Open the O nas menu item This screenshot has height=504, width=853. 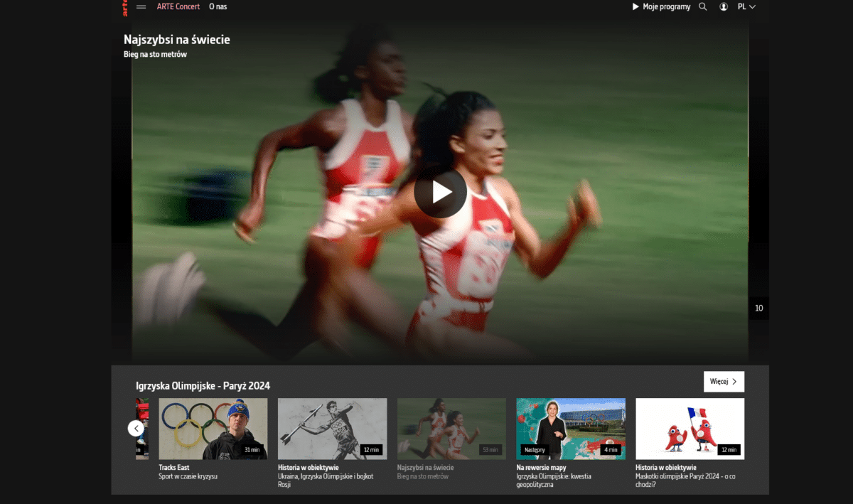[x=218, y=6]
